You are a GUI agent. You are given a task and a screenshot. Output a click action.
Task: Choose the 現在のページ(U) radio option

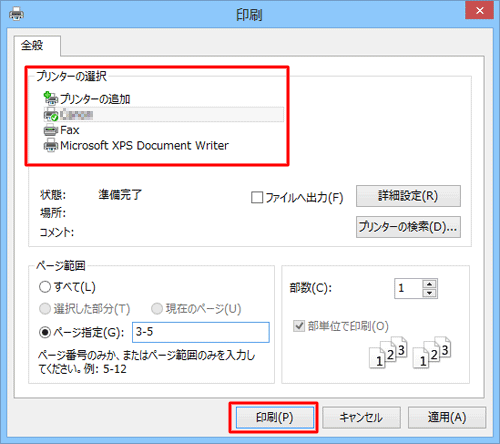[x=157, y=309]
